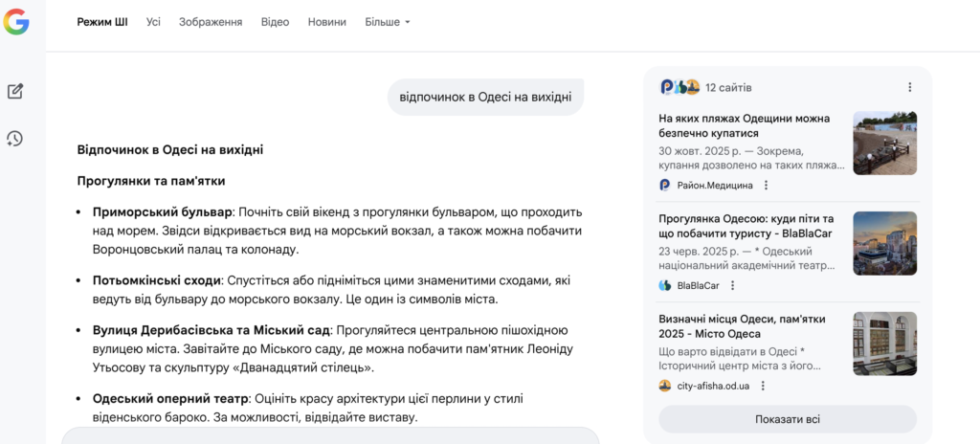Open 'Прогулянка Одесою: куди піти' BlaBlaCar article
Screen dimensions: 980x444
pos(746,227)
